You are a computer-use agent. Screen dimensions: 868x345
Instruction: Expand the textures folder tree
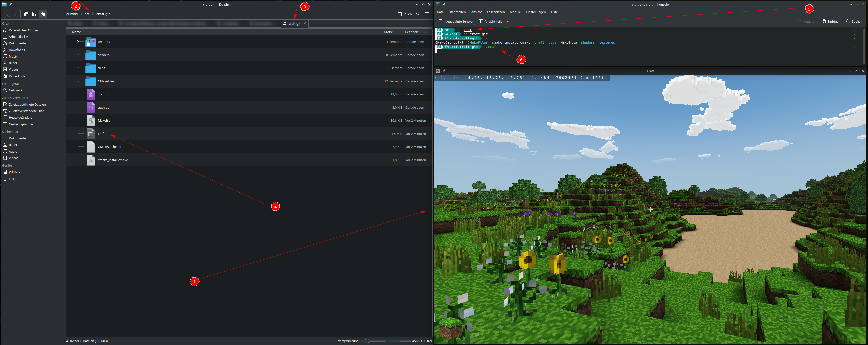[x=78, y=42]
